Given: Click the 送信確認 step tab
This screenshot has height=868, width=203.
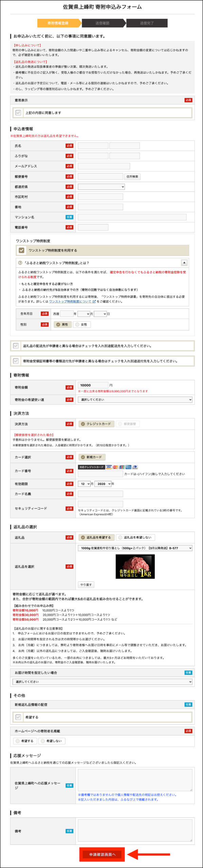Looking at the screenshot, I should (x=102, y=23).
